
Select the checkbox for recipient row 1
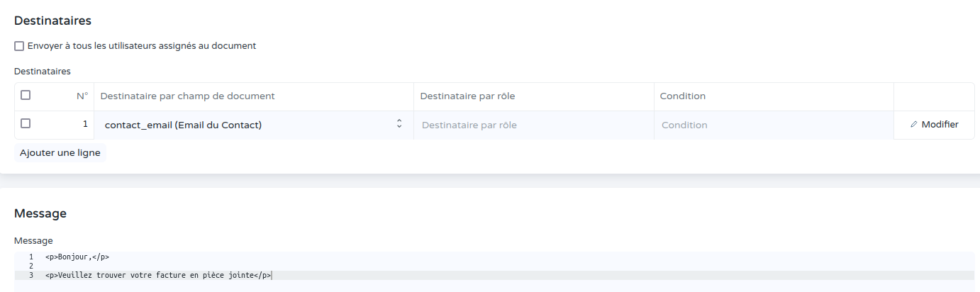[x=26, y=123]
